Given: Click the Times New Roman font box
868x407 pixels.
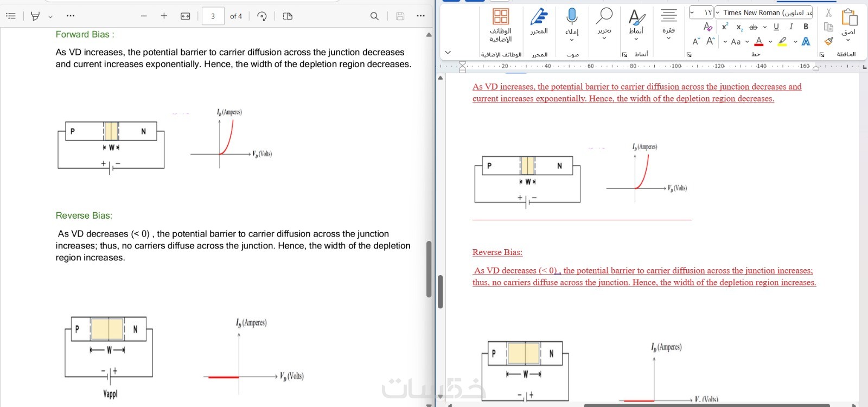Looking at the screenshot, I should tap(767, 12).
